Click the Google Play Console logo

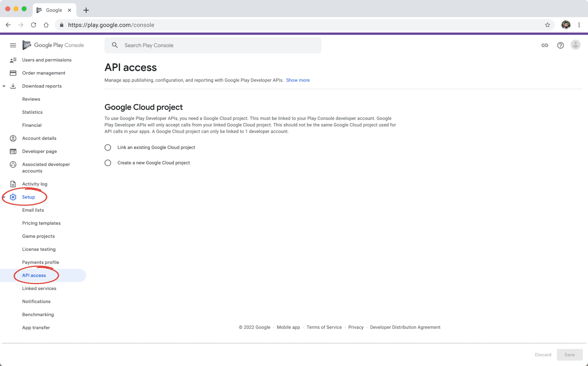[x=53, y=45]
